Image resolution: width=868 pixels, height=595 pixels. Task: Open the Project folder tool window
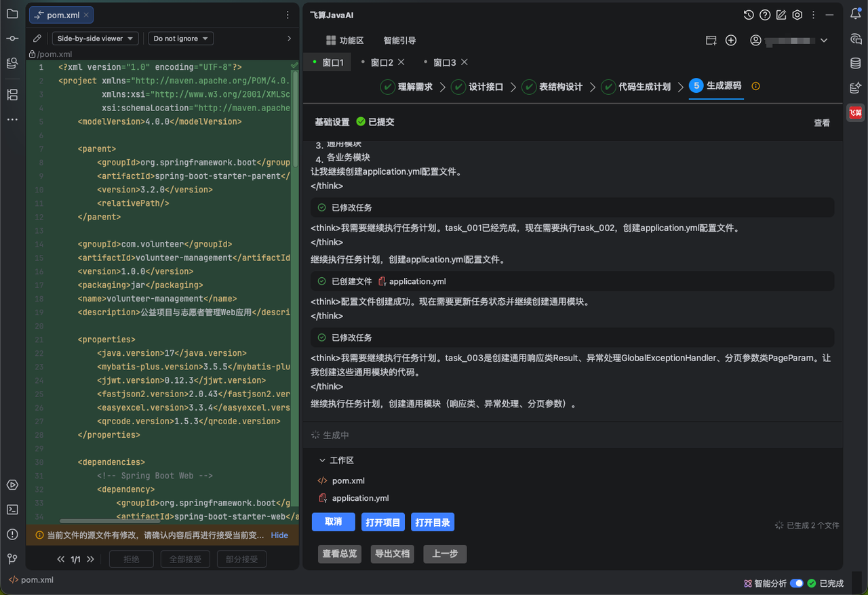click(12, 14)
